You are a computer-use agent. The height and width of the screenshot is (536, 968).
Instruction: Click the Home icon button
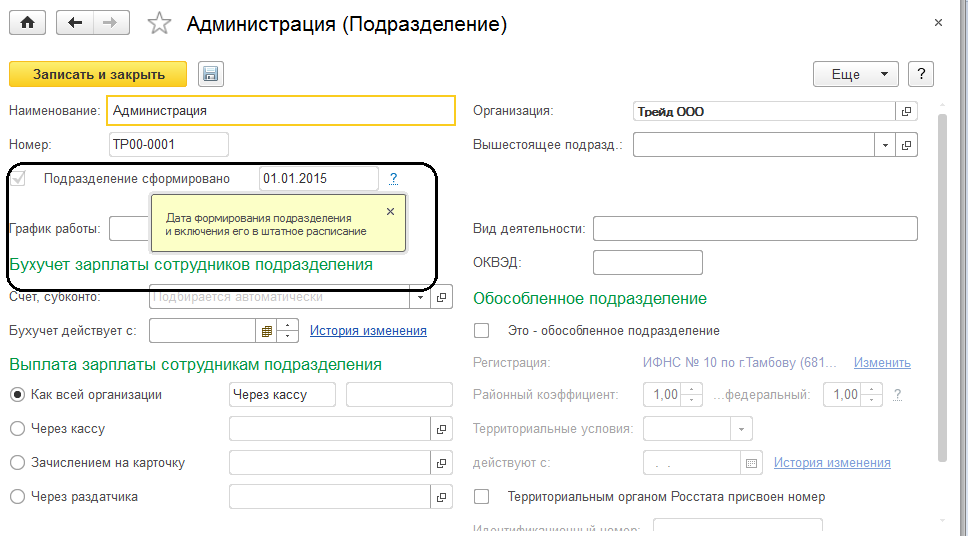[x=27, y=23]
